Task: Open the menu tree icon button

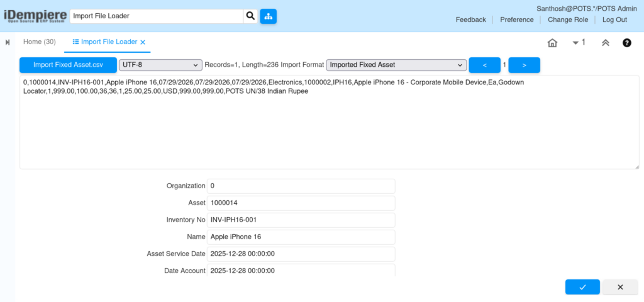Action: [x=268, y=16]
